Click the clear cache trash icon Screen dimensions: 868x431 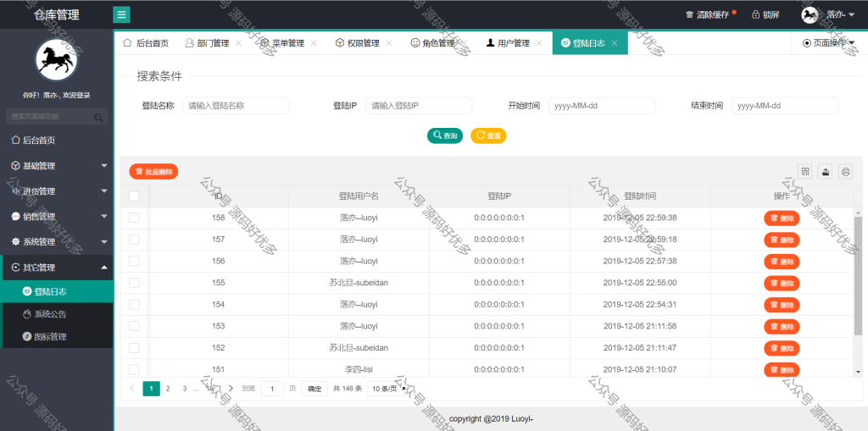tap(689, 15)
